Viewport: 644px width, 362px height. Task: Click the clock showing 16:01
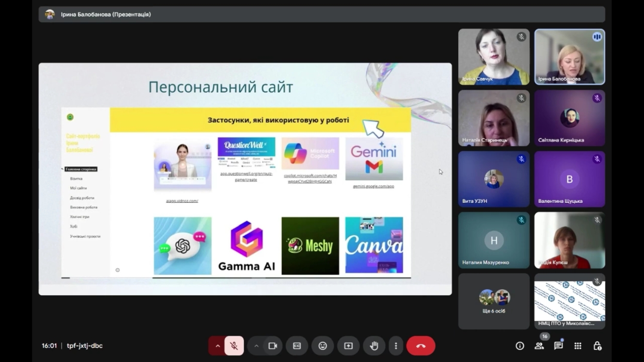tap(49, 346)
